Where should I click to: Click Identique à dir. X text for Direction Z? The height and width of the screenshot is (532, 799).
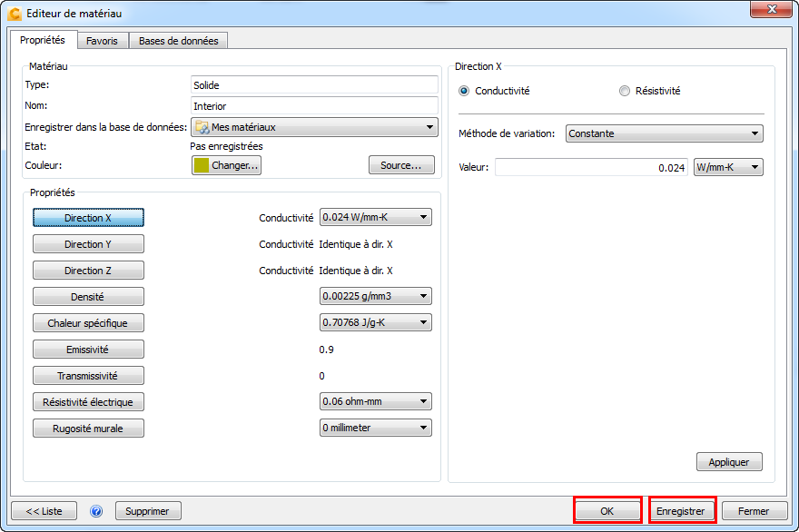tap(356, 271)
